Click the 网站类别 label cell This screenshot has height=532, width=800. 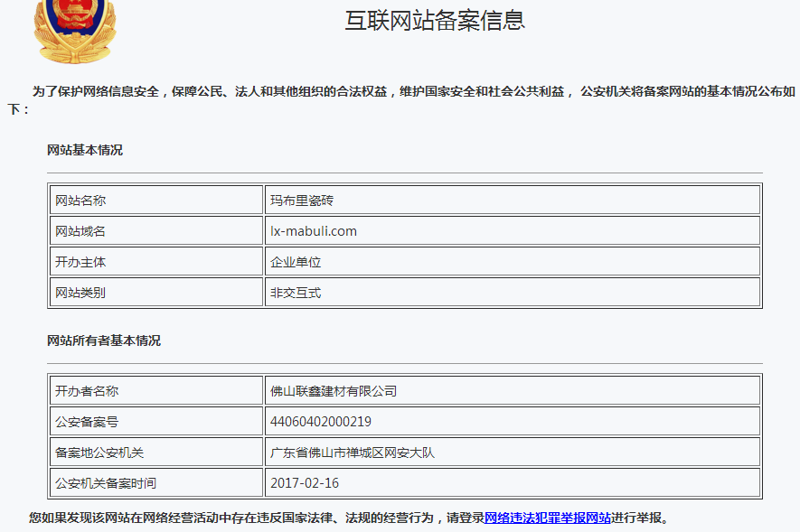[156, 293]
